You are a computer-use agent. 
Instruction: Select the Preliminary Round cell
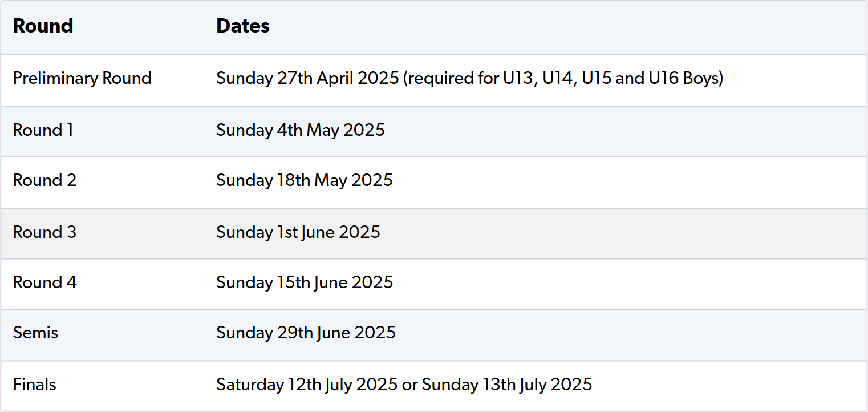(82, 78)
